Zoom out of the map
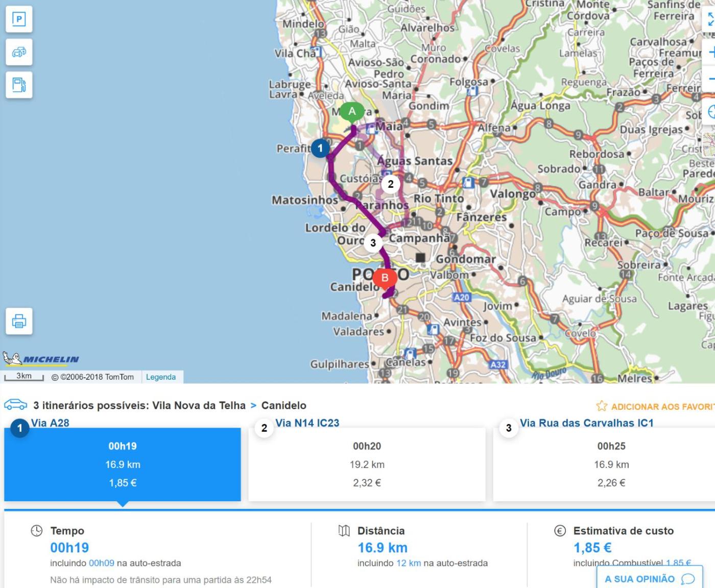 [x=710, y=79]
